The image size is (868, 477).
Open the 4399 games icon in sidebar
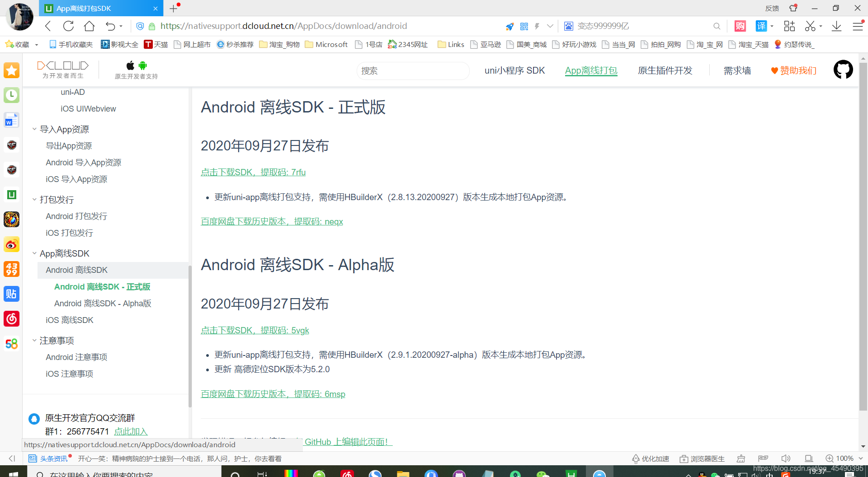(12, 269)
